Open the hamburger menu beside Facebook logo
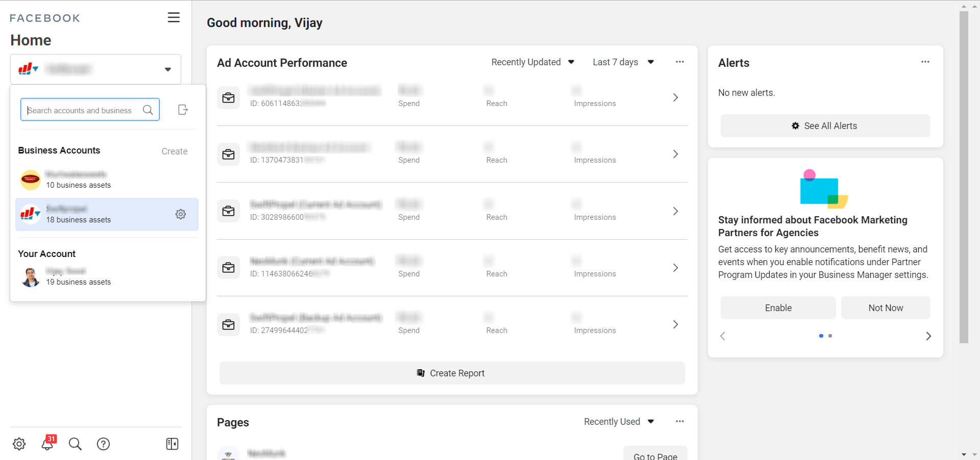 click(x=174, y=17)
